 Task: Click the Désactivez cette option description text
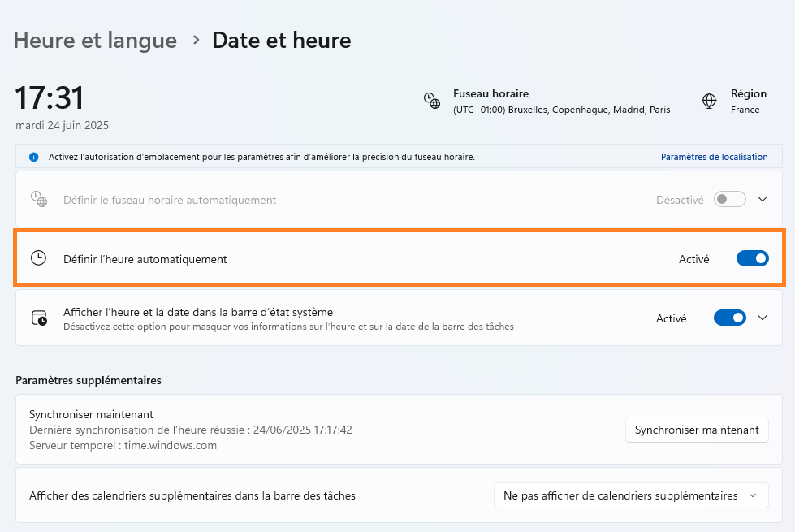tap(288, 327)
